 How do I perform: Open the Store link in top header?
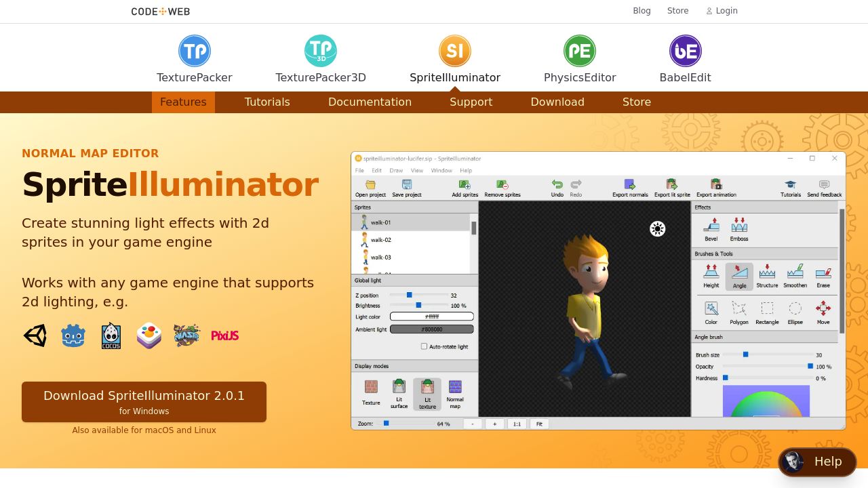click(x=677, y=11)
